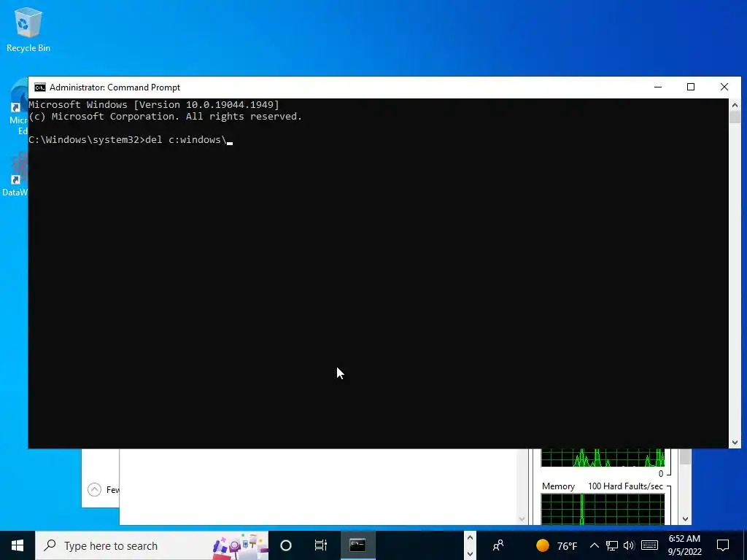The width and height of the screenshot is (747, 560).
Task: Click the taskbar toolbar up arrow
Action: coord(470,537)
